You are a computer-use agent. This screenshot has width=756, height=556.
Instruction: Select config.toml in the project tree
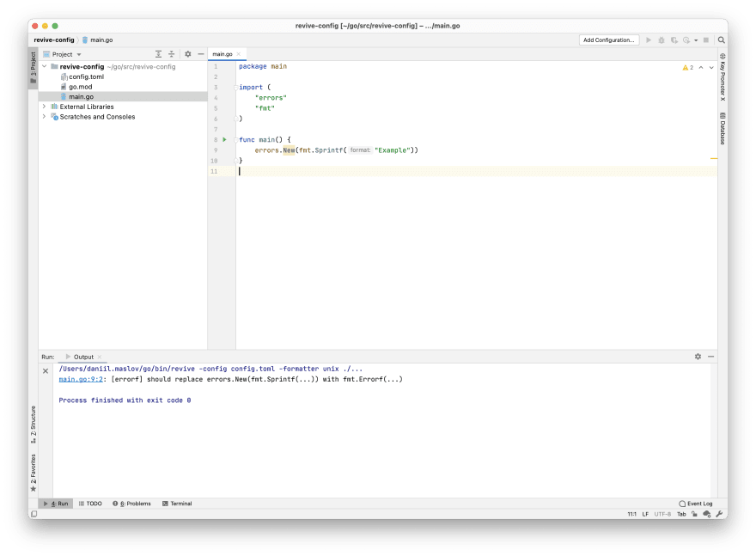pos(86,76)
